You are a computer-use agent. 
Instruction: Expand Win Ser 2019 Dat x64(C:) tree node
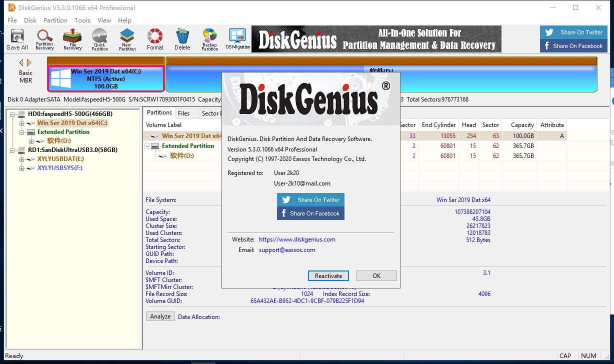coord(21,123)
